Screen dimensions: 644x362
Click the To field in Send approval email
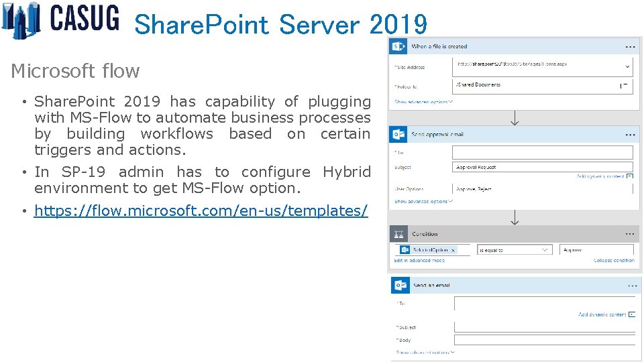[542, 152]
